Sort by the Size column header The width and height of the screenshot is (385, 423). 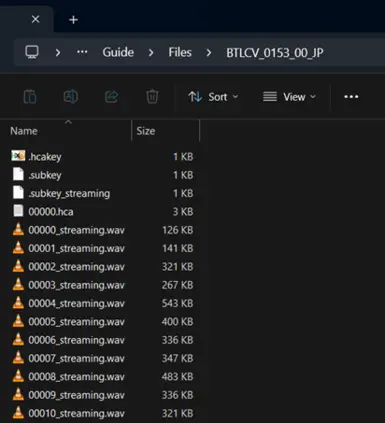[146, 131]
